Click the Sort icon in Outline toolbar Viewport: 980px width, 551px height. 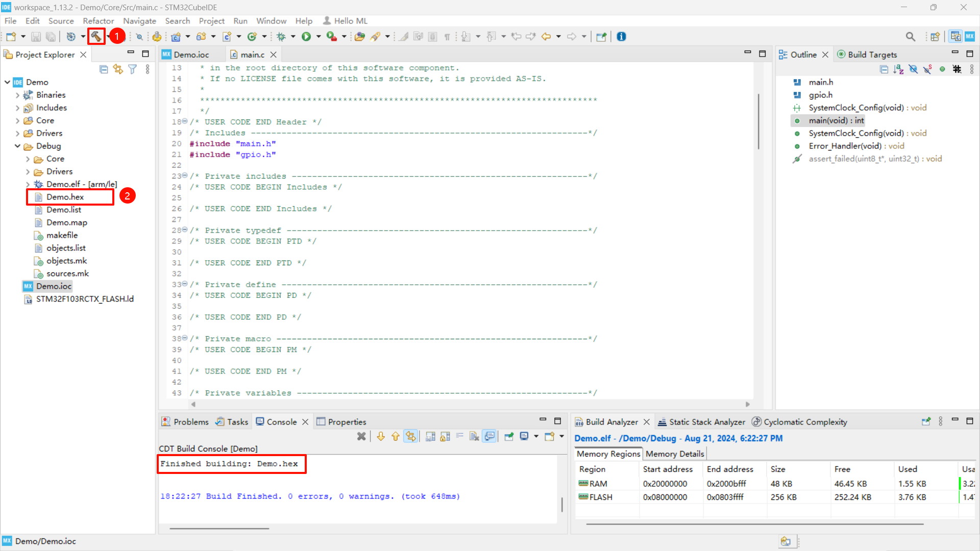[x=899, y=69]
